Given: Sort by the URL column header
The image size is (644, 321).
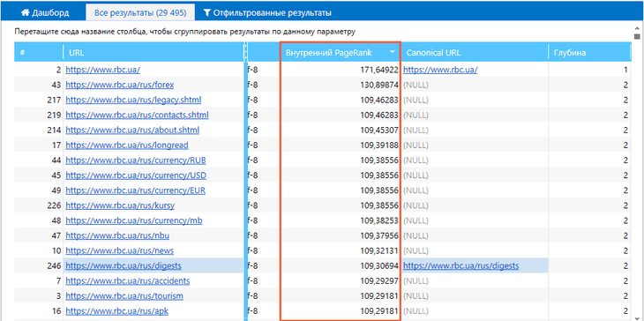Looking at the screenshot, I should pyautogui.click(x=154, y=53).
